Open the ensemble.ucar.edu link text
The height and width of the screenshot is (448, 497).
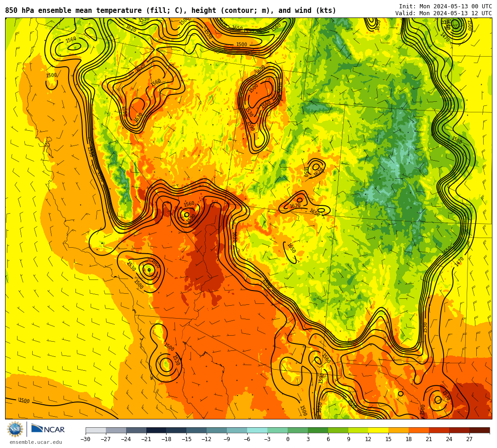click(36, 442)
